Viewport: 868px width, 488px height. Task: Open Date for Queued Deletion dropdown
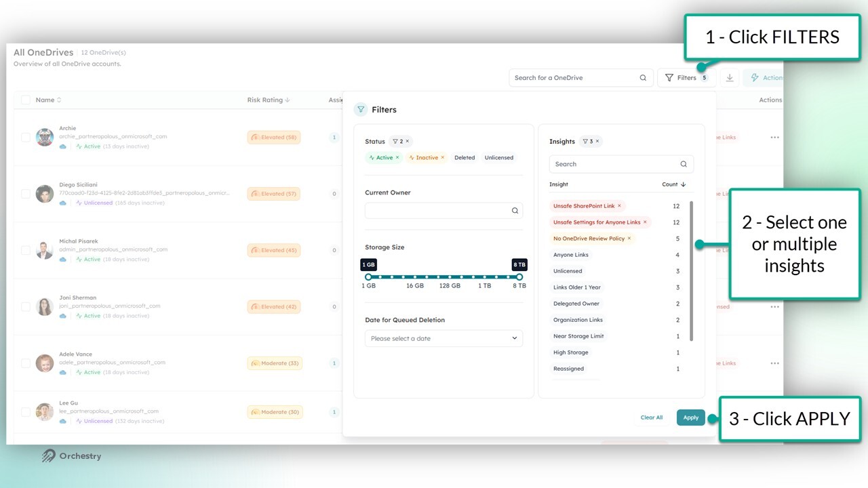tap(443, 338)
